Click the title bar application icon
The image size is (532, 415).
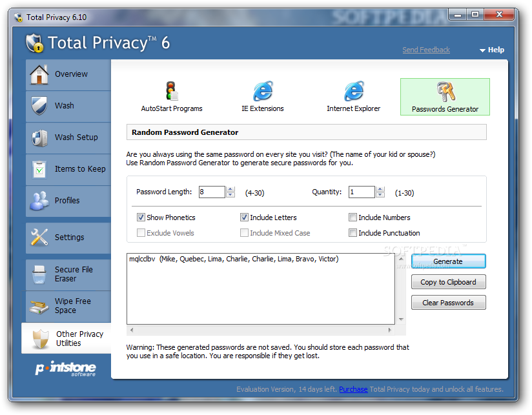[x=18, y=17]
